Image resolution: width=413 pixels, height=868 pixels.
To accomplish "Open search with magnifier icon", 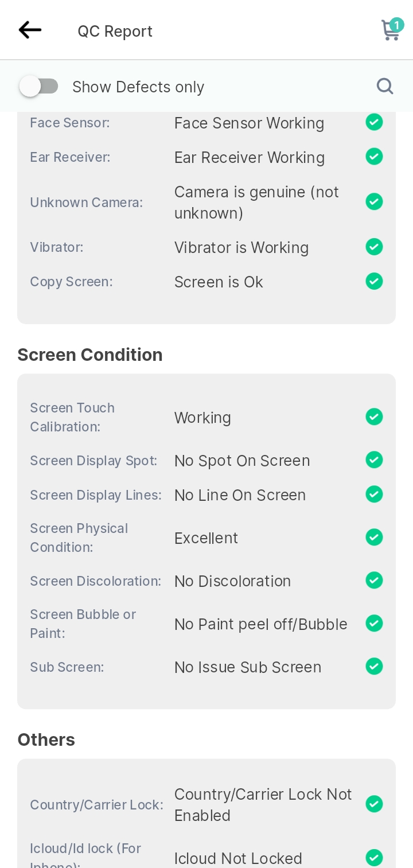I will 385,86.
